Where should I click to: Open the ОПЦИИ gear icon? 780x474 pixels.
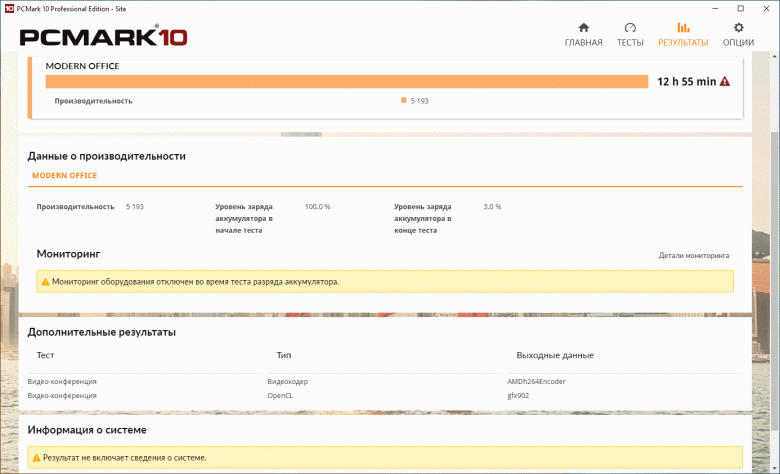(x=738, y=27)
